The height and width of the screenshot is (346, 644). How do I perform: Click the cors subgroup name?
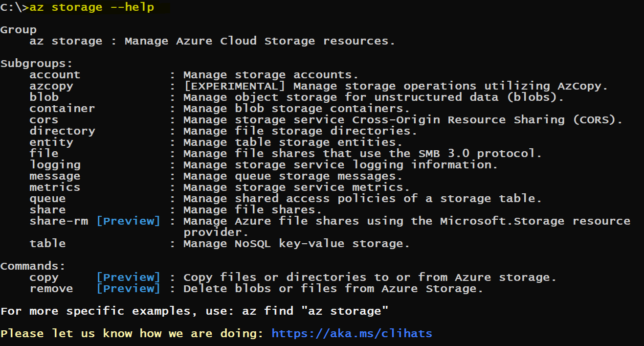click(x=44, y=119)
